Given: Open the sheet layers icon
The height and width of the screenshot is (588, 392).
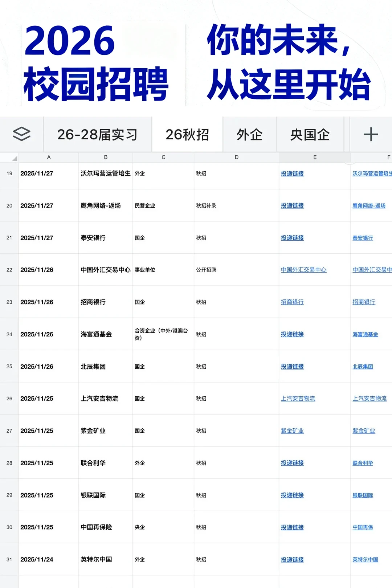Looking at the screenshot, I should pos(21,134).
